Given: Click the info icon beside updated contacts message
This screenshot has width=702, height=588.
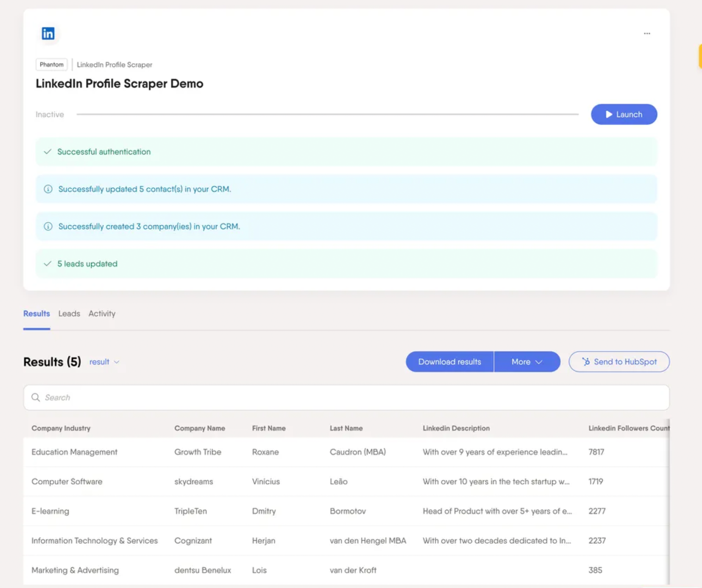Looking at the screenshot, I should point(48,189).
